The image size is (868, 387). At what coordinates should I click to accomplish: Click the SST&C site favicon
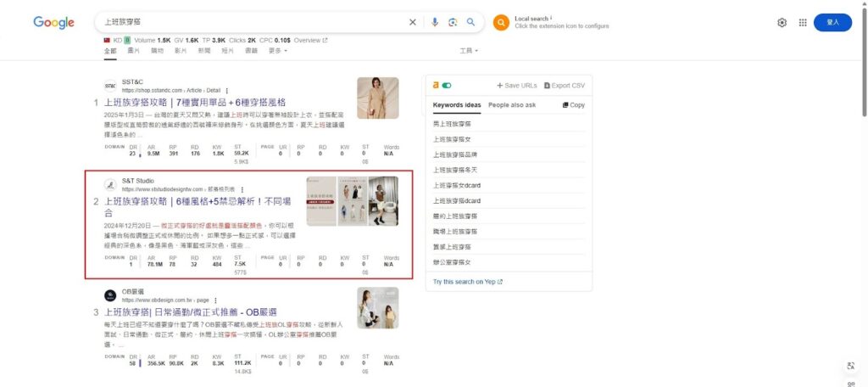coord(110,86)
